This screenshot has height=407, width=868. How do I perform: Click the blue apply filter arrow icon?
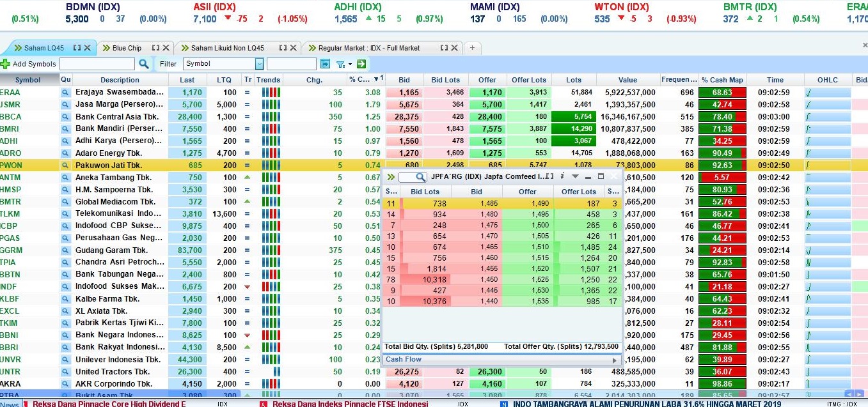click(325, 64)
